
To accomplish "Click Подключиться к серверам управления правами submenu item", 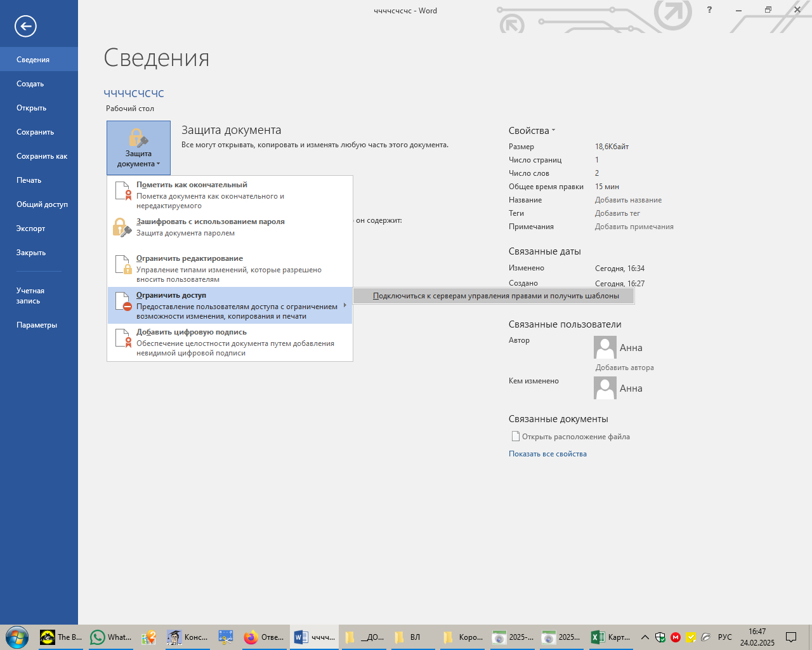I will [x=494, y=296].
